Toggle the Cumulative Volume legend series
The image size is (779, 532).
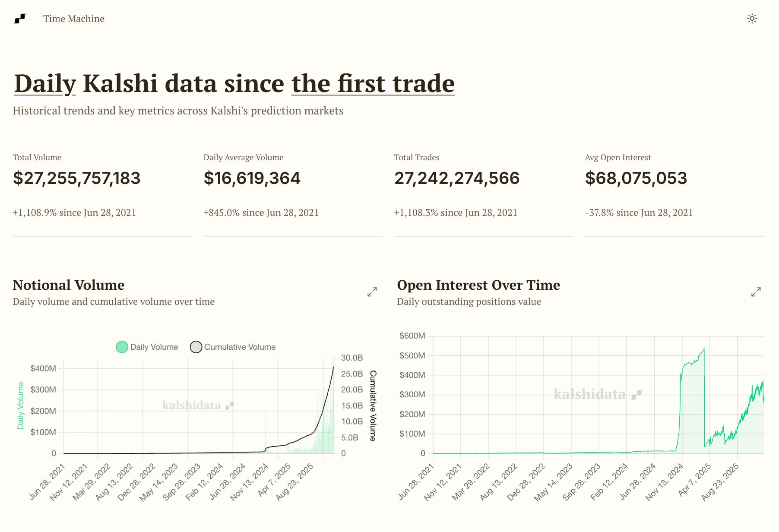[233, 347]
